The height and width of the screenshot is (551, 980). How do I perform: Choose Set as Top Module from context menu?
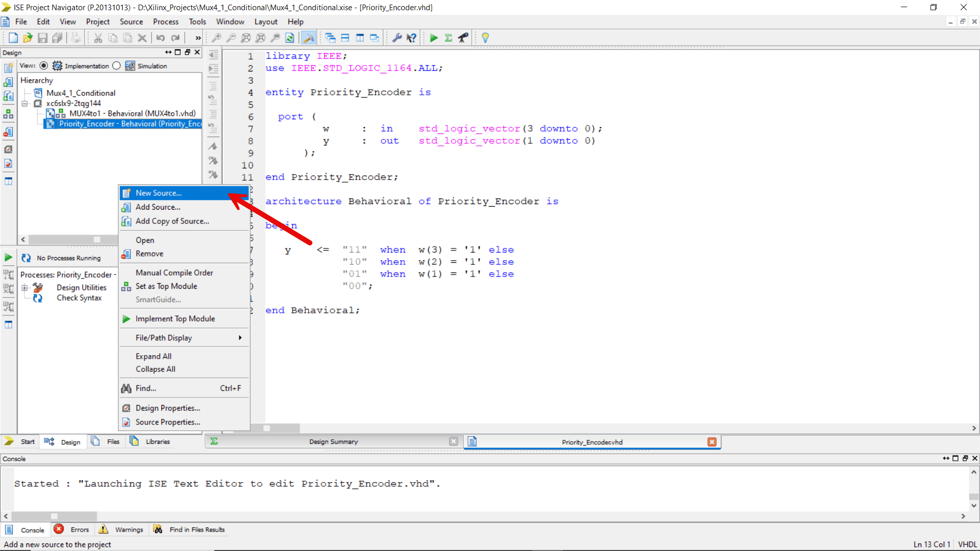[x=166, y=286]
